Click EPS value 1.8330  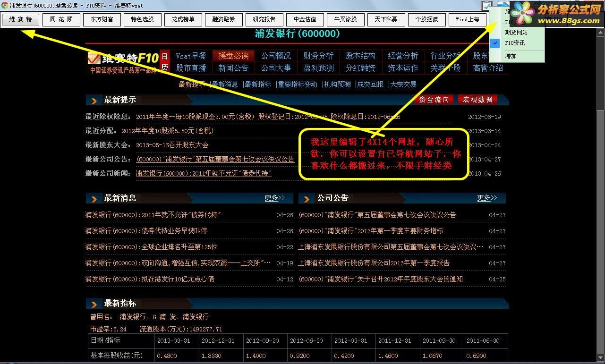211,356
